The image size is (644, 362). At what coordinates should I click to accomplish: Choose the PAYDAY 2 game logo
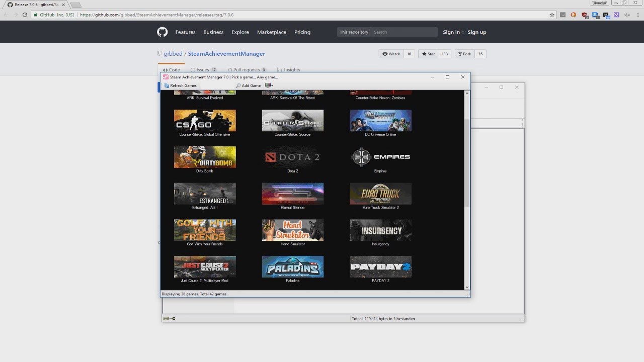380,267
